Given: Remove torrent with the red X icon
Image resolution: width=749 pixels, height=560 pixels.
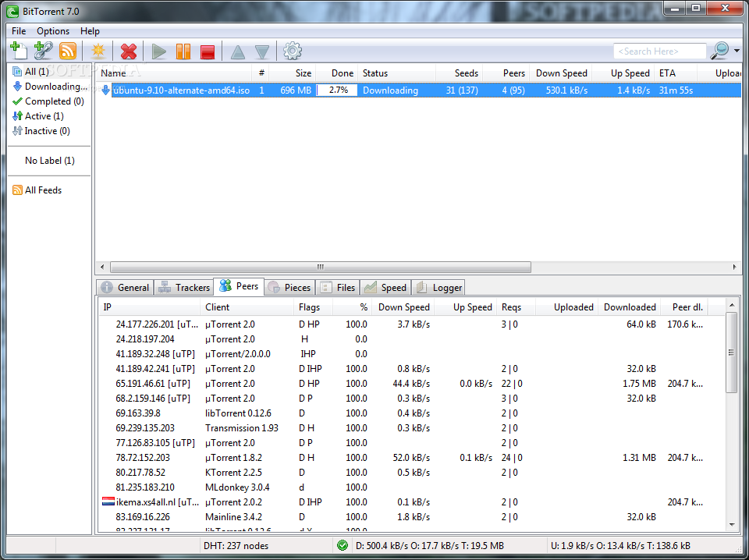Looking at the screenshot, I should click(x=129, y=51).
